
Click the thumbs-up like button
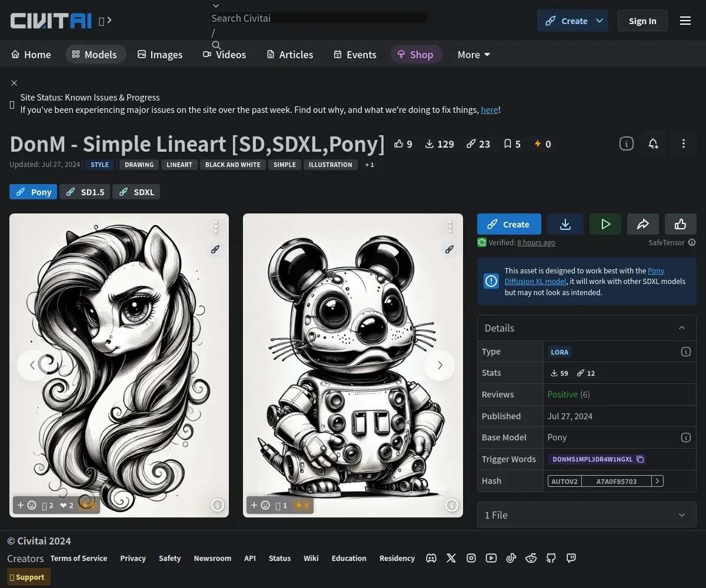(681, 224)
